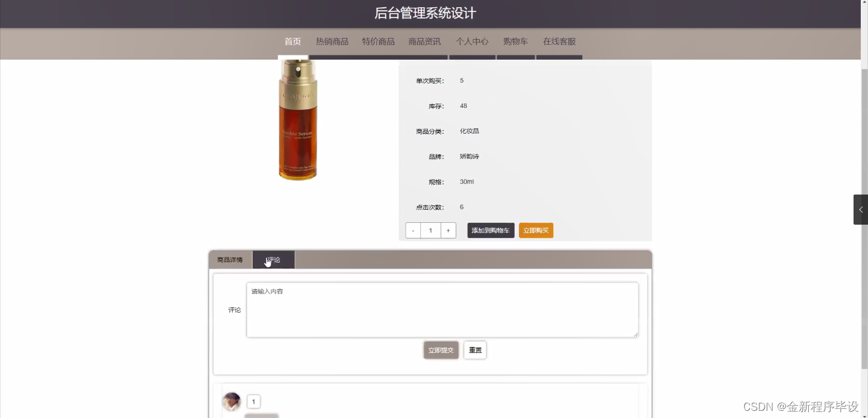The height and width of the screenshot is (418, 868).
Task: Select the 评论 comments tab
Action: pyautogui.click(x=273, y=259)
